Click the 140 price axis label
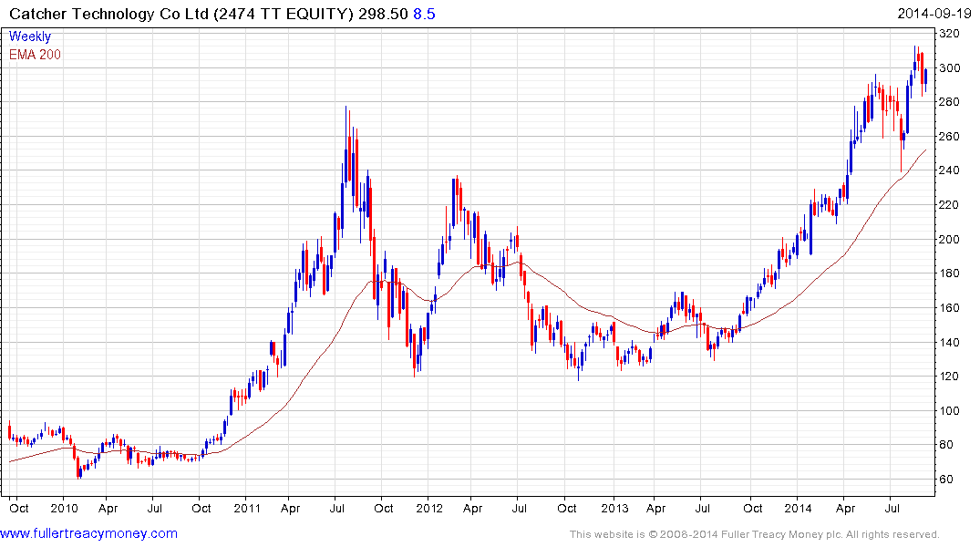 click(x=949, y=342)
